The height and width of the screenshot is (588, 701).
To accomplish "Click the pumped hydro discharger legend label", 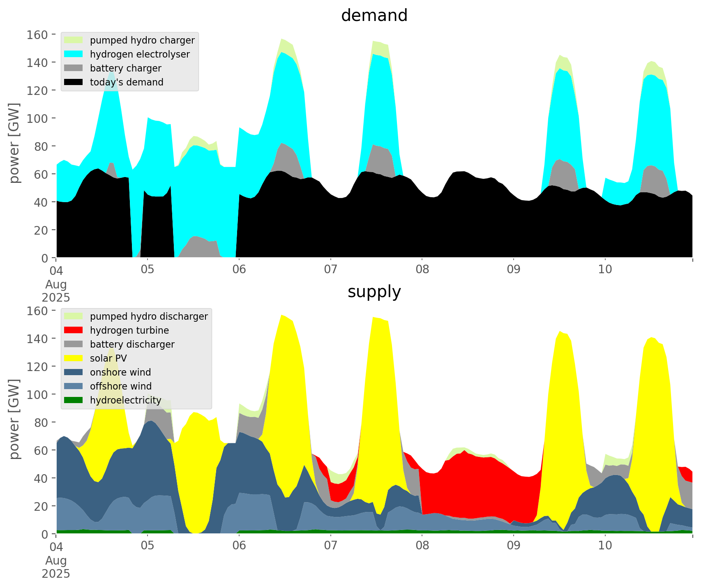I will 149,316.
